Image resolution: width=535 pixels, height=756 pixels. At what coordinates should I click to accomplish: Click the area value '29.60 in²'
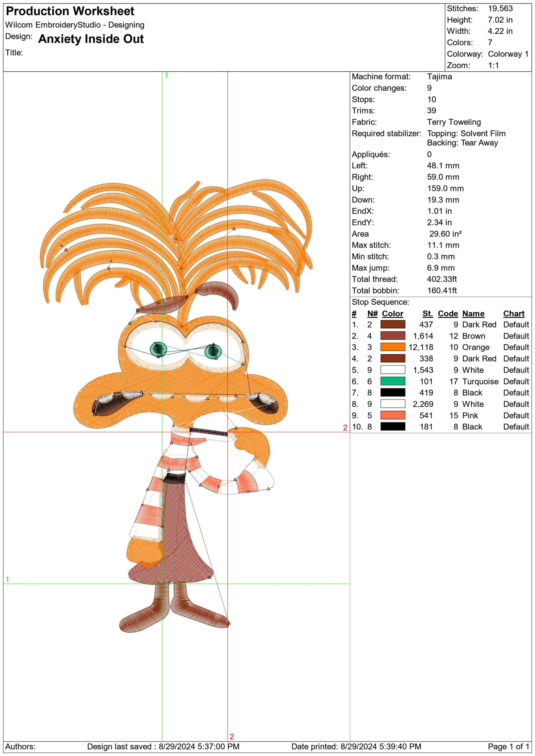pos(445,234)
